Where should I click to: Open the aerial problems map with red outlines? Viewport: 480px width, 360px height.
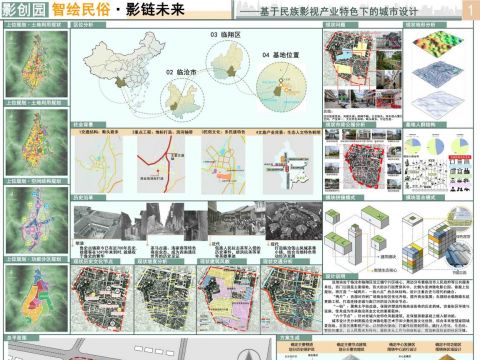coord(349,59)
